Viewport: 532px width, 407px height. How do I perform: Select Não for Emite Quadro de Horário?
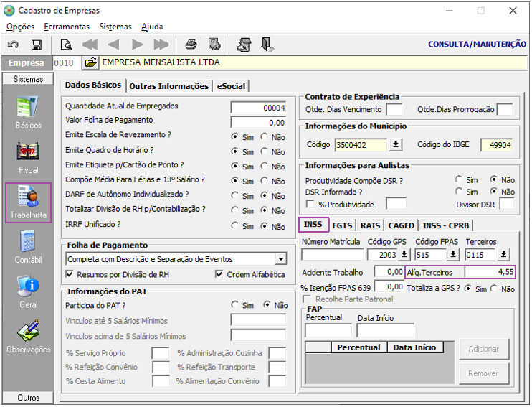pos(265,151)
